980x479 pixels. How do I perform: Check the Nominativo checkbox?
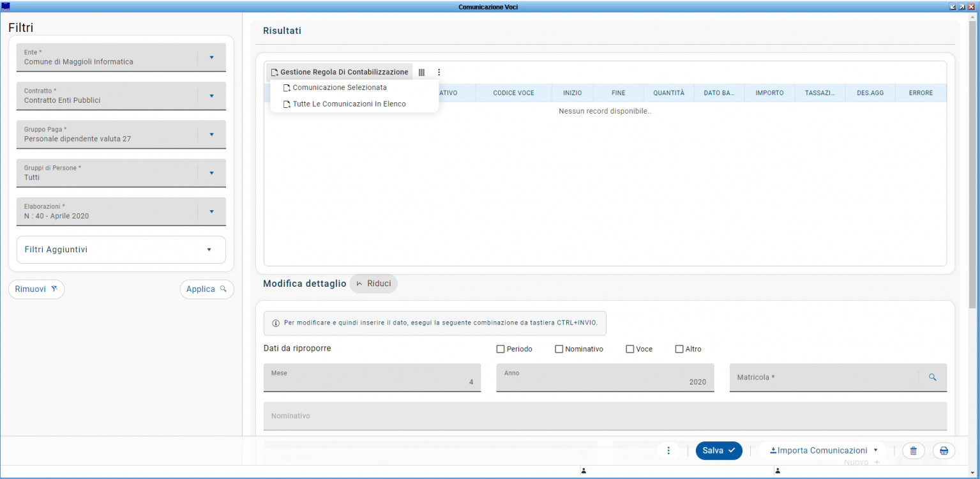click(559, 349)
